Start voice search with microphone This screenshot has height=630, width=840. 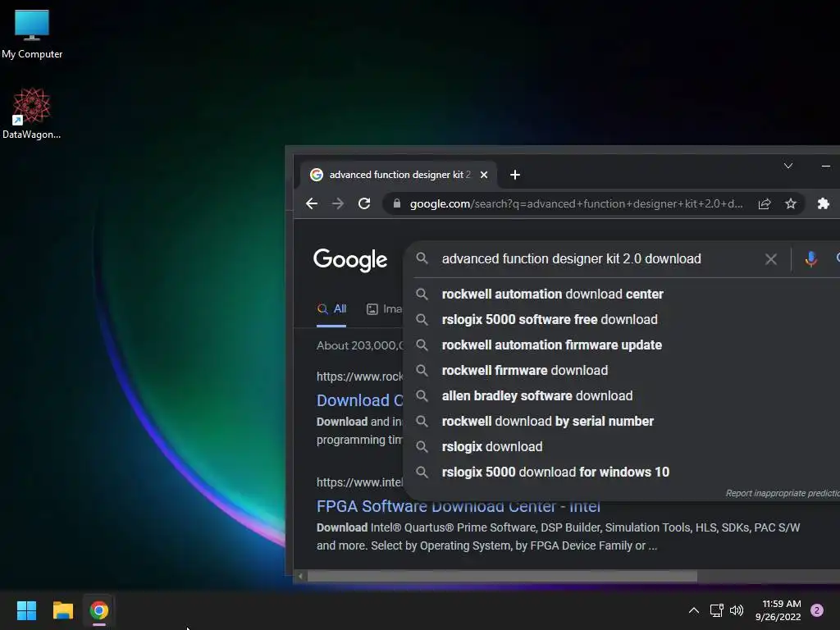[811, 259]
